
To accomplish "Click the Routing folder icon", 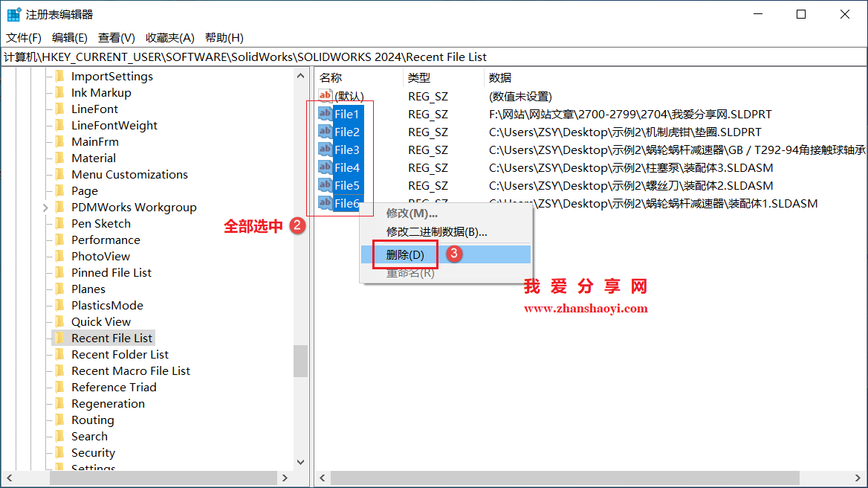I will coord(60,420).
